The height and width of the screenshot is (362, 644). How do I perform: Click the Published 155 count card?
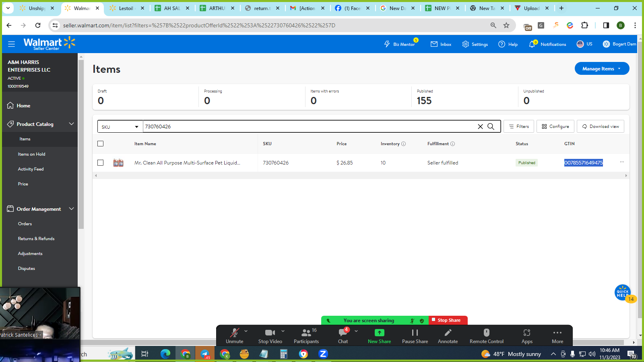tap(464, 97)
